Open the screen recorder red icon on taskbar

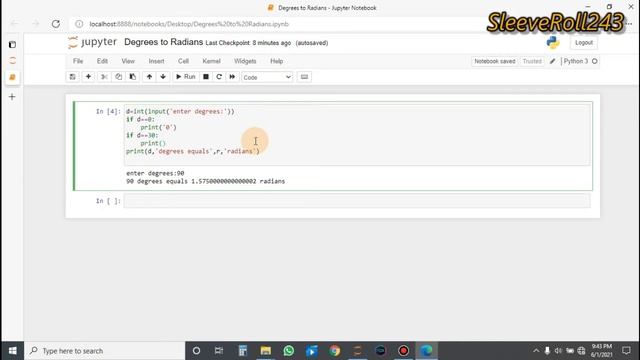coord(404,351)
